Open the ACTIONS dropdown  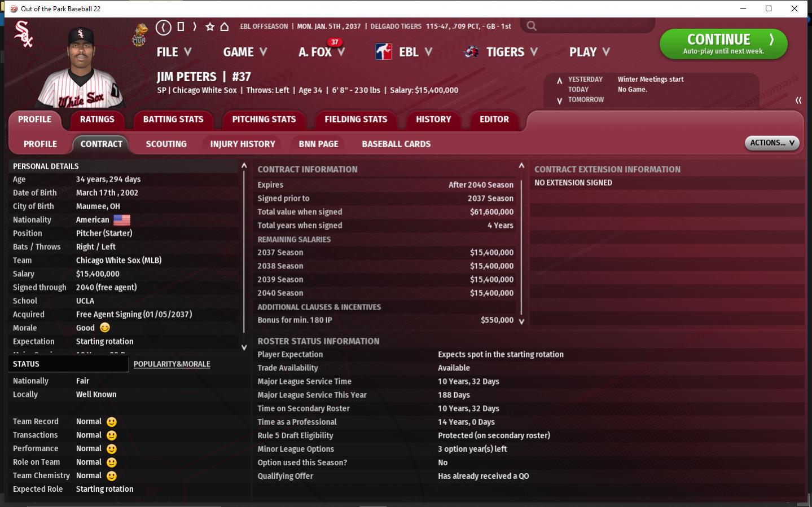pos(771,143)
